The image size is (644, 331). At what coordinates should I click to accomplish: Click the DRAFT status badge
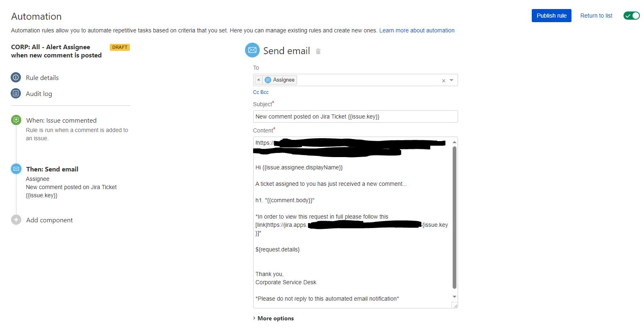coord(120,47)
